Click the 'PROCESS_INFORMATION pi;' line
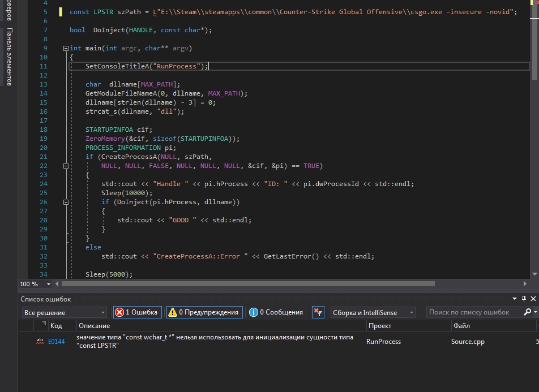 point(131,148)
